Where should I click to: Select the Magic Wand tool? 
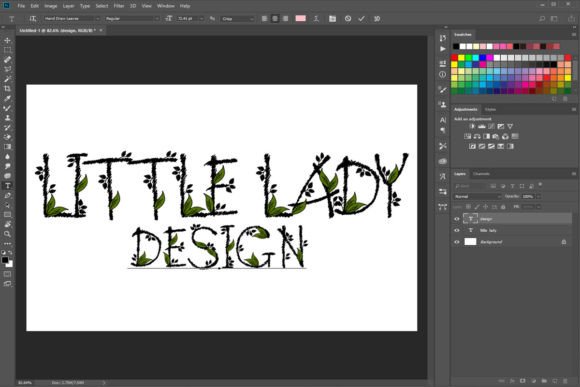coord(7,79)
